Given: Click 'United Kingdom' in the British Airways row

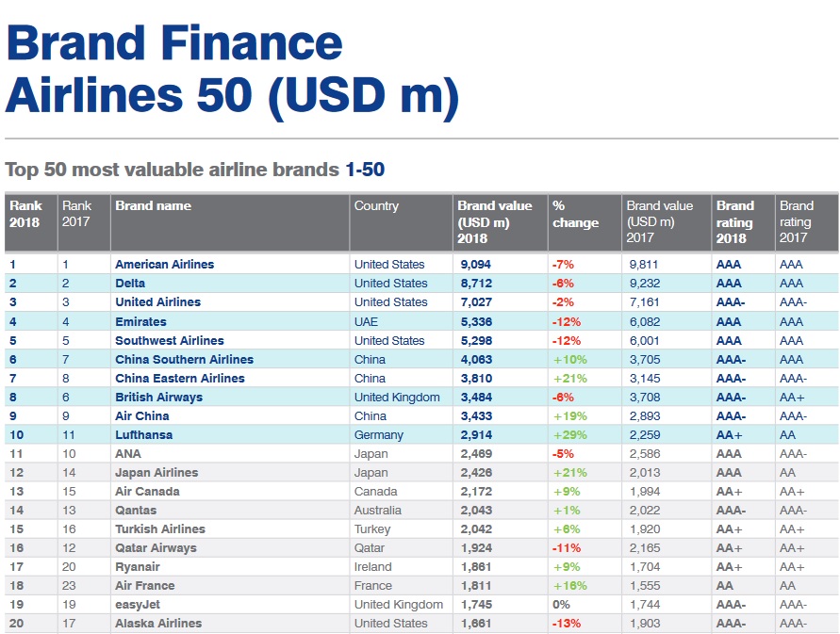Looking at the screenshot, I should pos(397,398).
